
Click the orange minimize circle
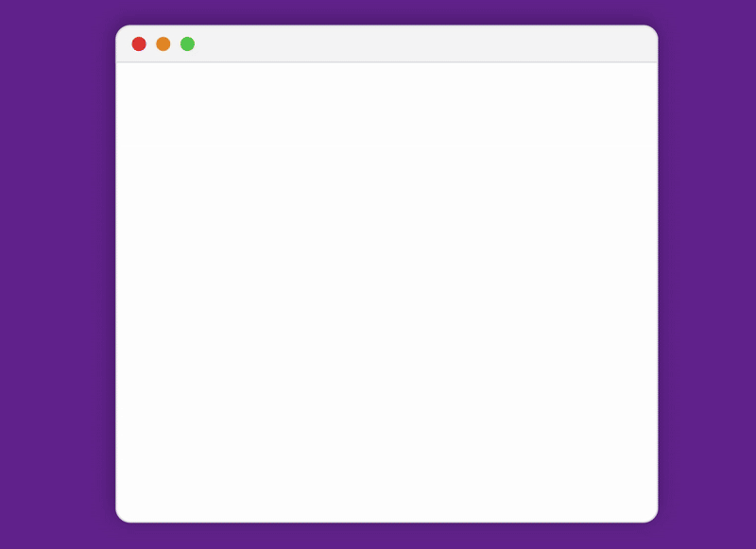point(163,43)
